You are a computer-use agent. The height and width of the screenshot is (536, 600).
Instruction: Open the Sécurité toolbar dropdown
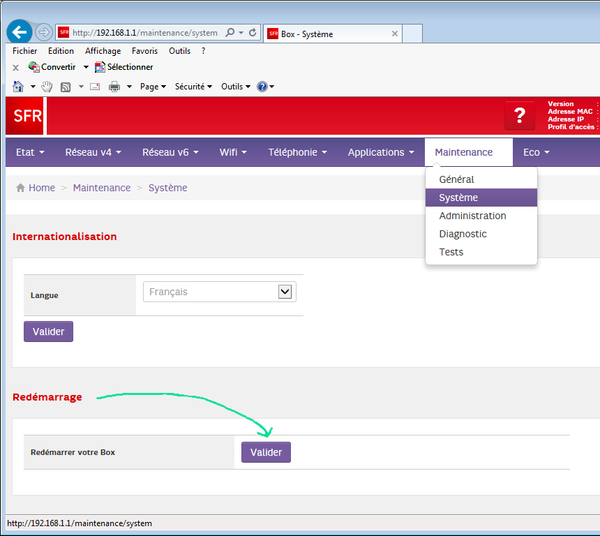point(193,87)
